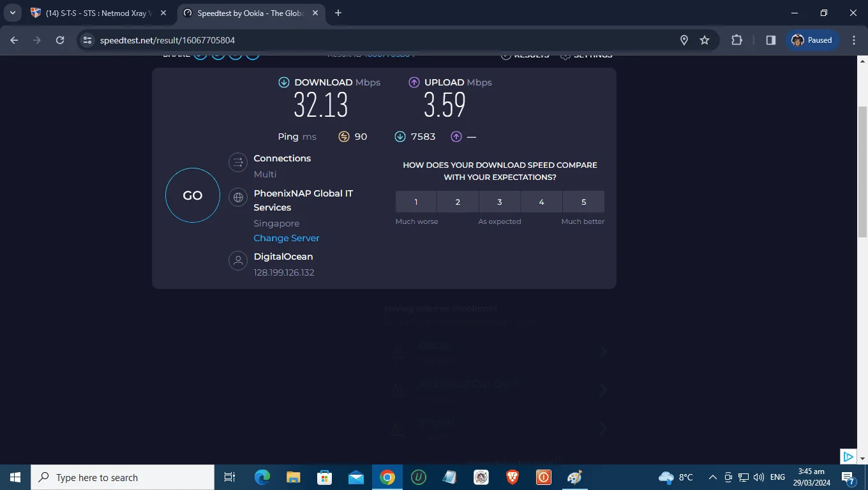Click the 3.59 upload speed value

tap(445, 105)
